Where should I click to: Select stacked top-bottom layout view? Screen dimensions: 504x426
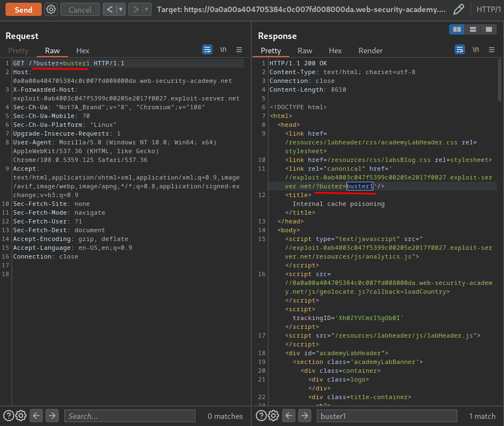click(473, 30)
